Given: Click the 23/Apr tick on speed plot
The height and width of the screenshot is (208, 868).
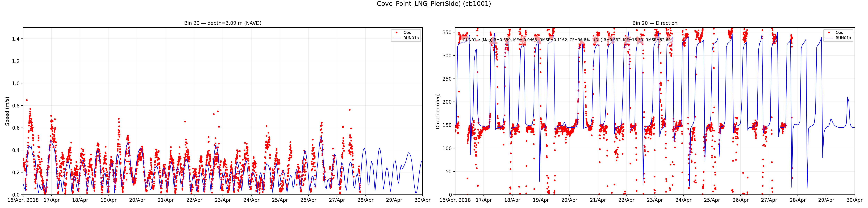Looking at the screenshot, I should point(223,200).
